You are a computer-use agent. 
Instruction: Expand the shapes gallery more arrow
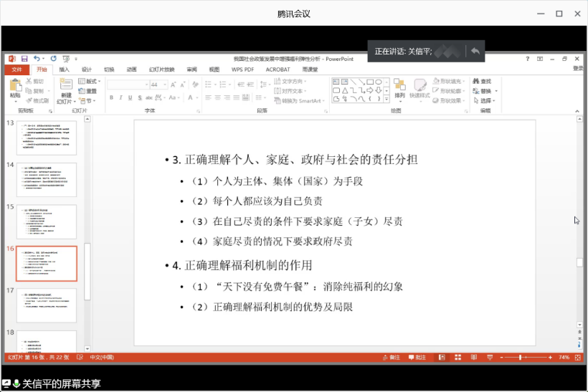click(x=387, y=98)
